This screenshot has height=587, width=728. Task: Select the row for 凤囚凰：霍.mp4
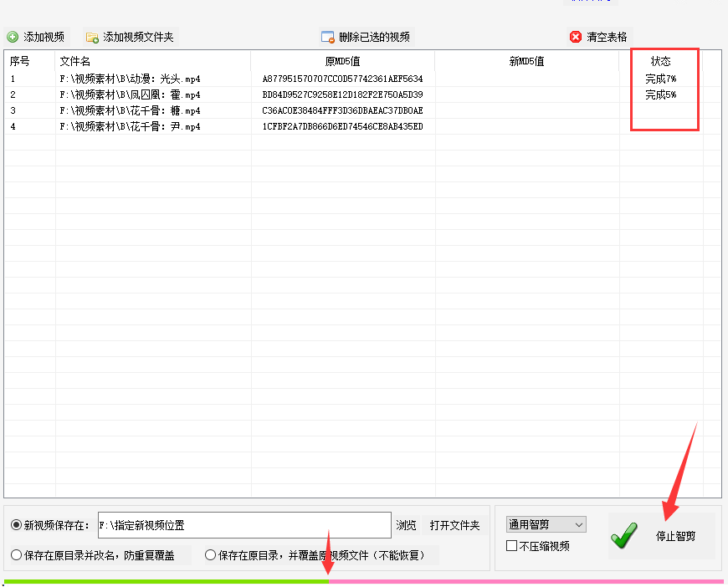pos(130,94)
